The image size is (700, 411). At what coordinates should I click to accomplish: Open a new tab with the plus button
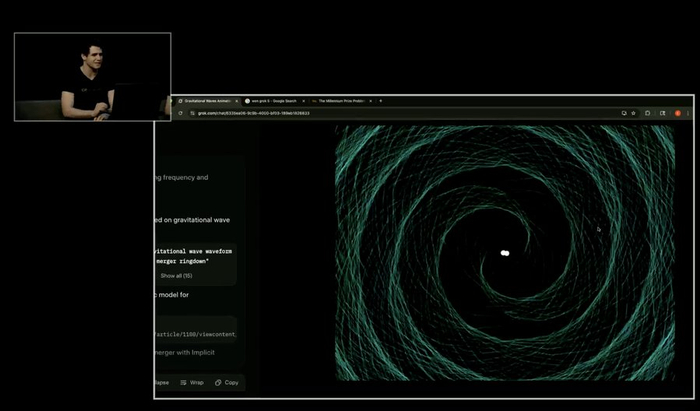click(380, 101)
